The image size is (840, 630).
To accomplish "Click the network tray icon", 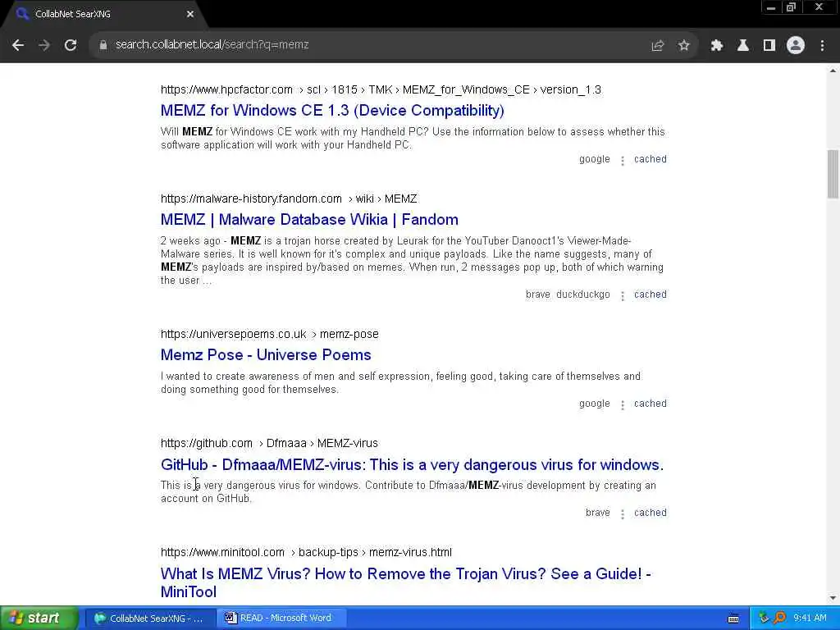I will tap(764, 619).
